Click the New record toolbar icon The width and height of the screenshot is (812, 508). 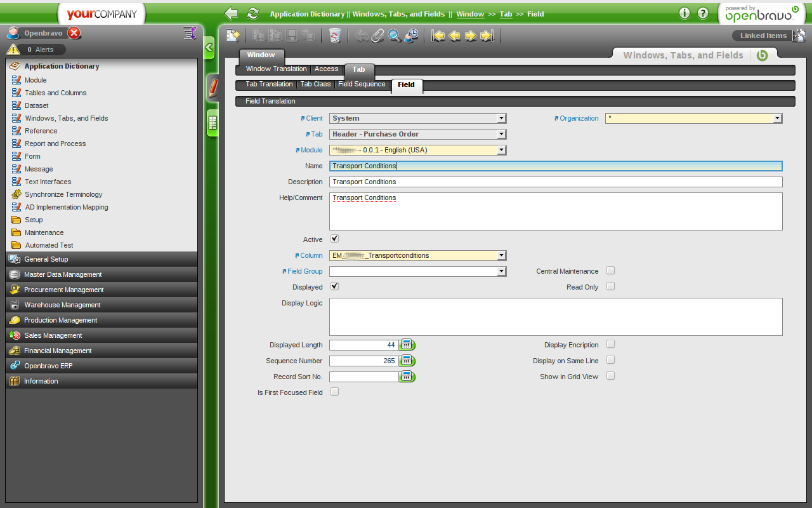point(233,36)
